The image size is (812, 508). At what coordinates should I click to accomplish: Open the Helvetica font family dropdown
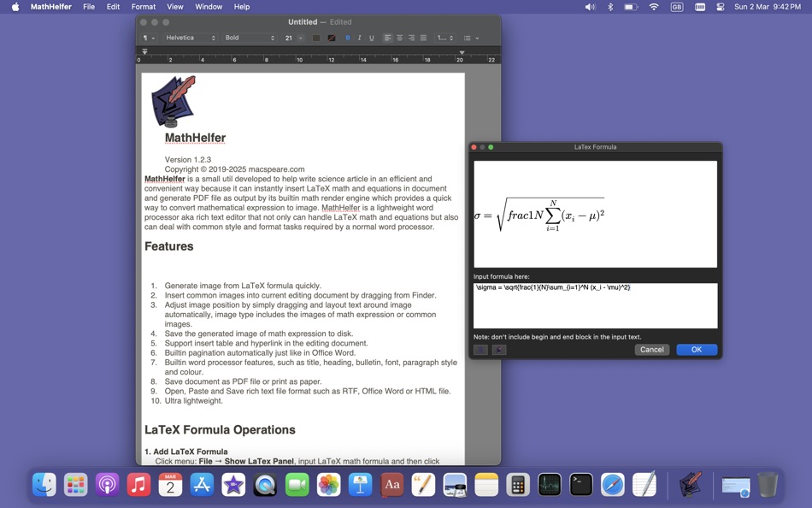[x=190, y=38]
